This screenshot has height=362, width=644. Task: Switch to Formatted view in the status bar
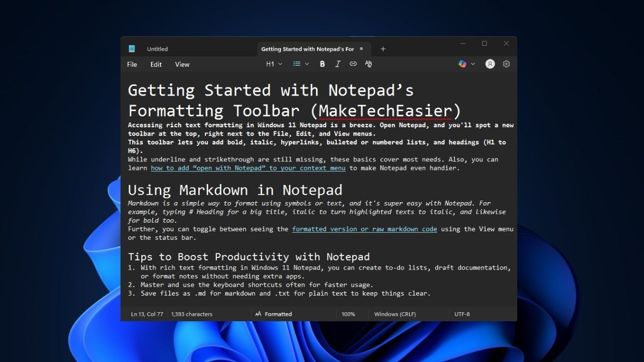(x=274, y=314)
